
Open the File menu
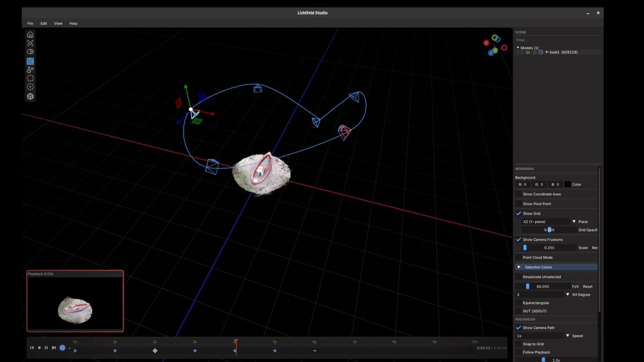click(30, 24)
